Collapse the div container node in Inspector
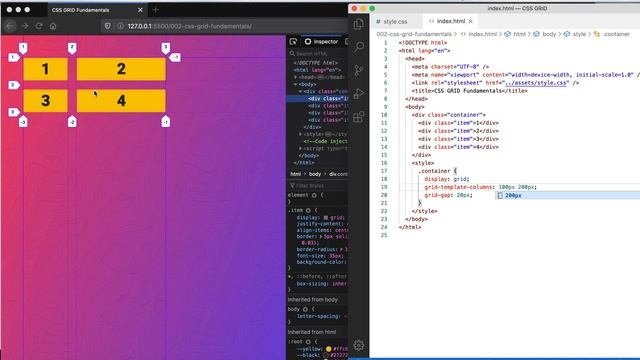 300,91
